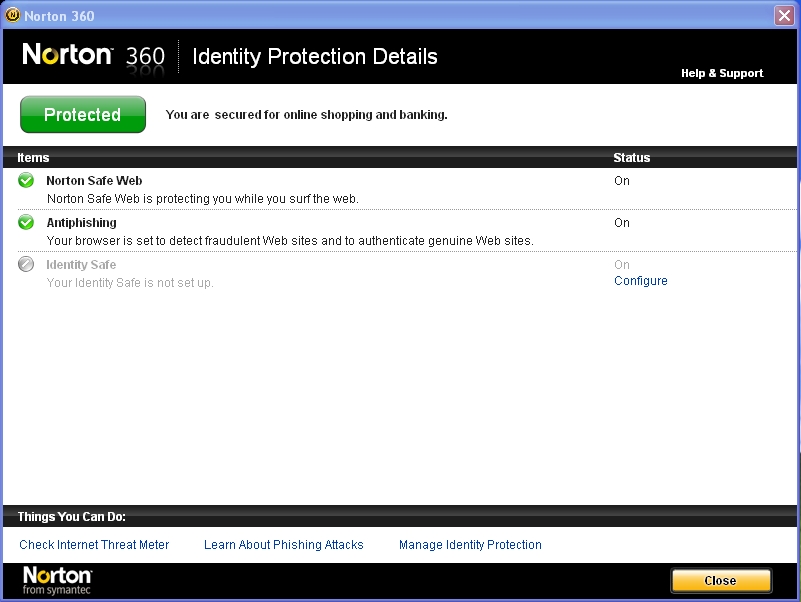Select the Antiphishing item title
Screen dimensions: 801x602
[81, 223]
